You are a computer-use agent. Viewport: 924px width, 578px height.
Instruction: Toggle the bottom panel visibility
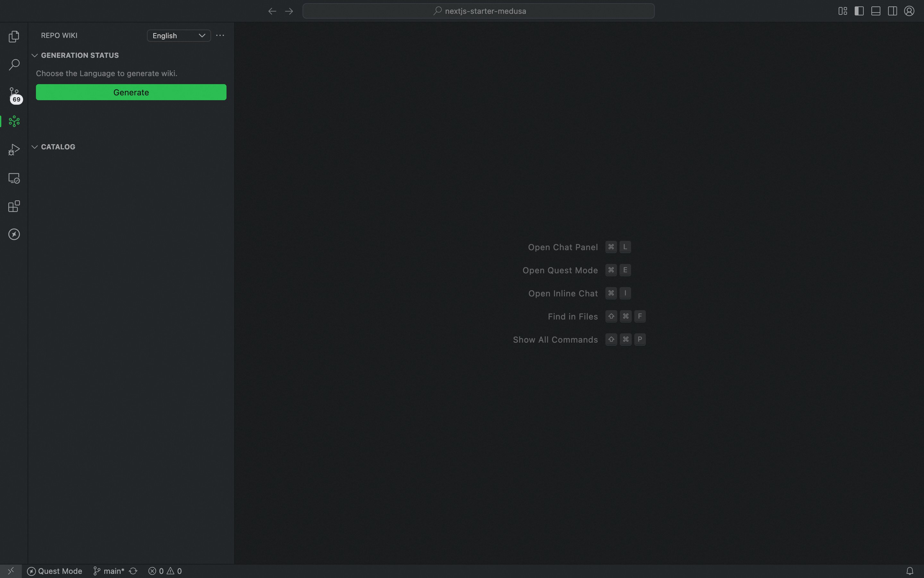876,11
